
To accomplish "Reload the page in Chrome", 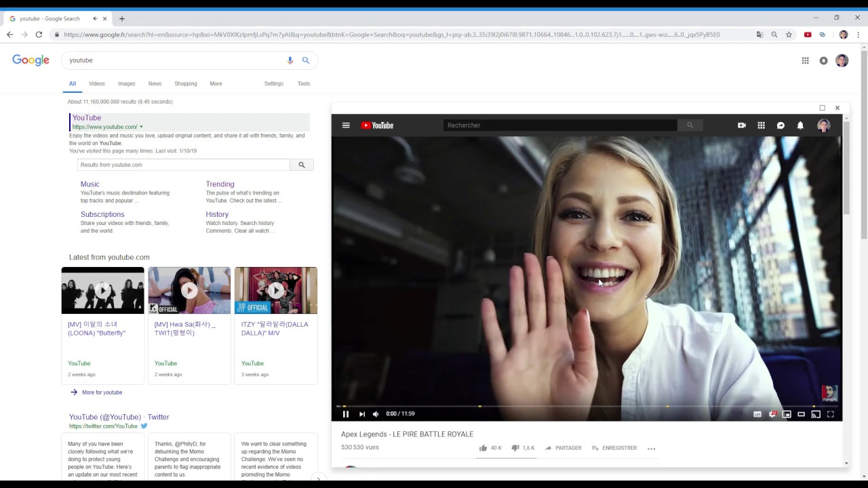I will (x=39, y=35).
